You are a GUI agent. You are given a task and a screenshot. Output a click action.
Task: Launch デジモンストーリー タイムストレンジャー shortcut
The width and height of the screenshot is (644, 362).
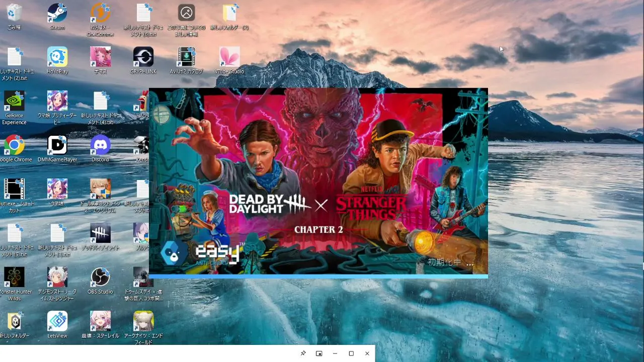point(57,285)
